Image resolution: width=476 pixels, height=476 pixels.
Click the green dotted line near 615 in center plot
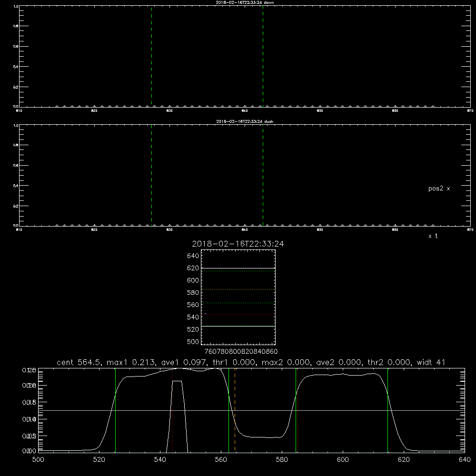238,271
